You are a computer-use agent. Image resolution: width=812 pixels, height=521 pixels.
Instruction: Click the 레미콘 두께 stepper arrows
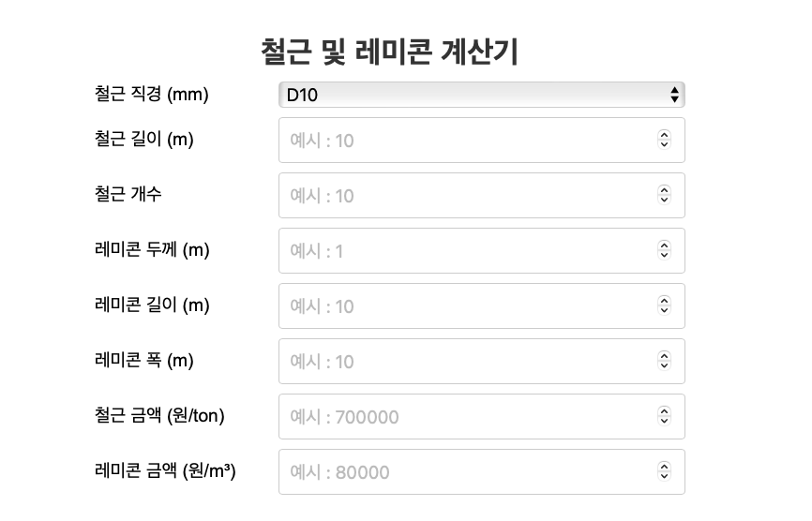coord(664,251)
